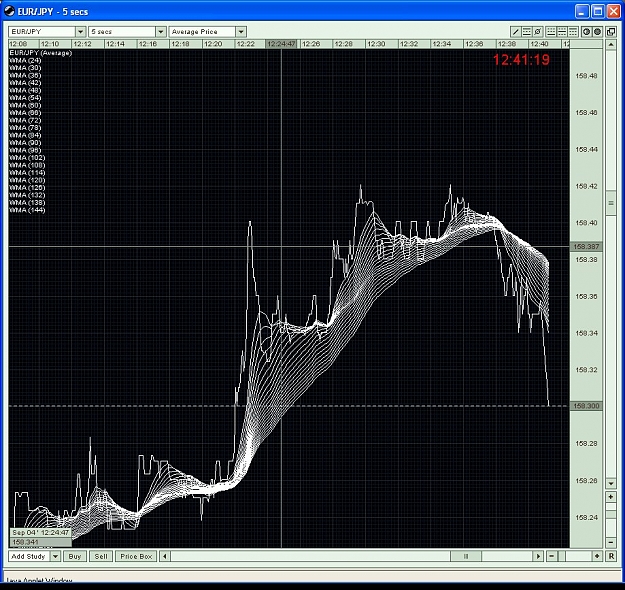Click the Sell button
Viewport: 625px width, 590px height.
pyautogui.click(x=101, y=556)
